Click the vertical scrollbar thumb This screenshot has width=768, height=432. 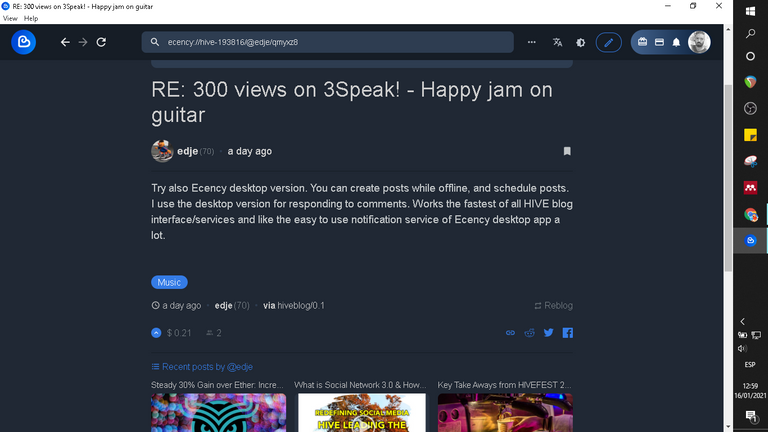point(728,177)
